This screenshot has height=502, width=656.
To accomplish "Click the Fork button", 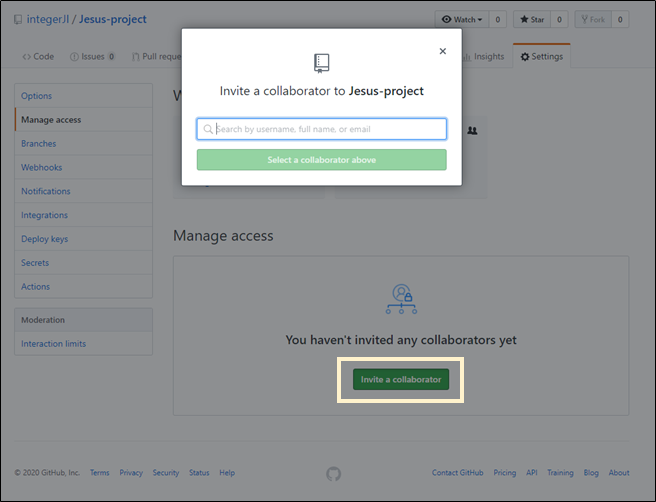I will click(593, 19).
